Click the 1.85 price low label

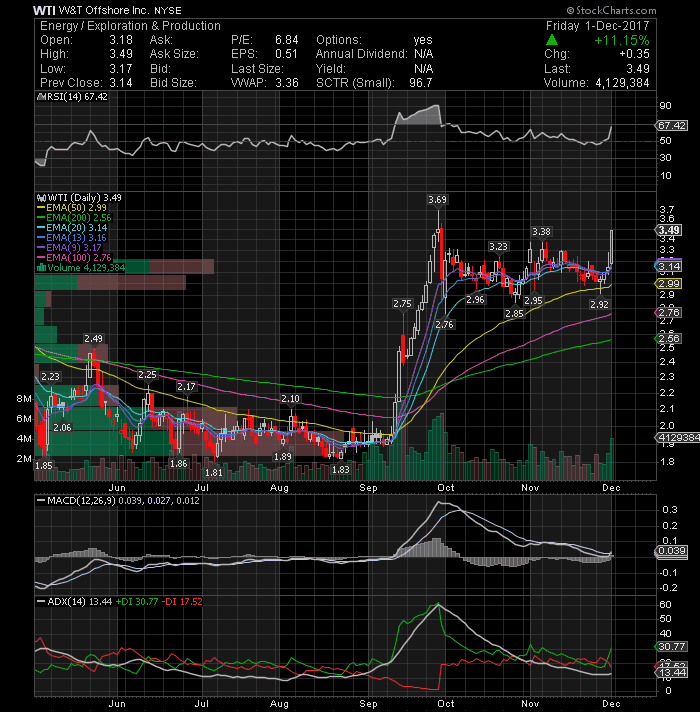pos(44,465)
